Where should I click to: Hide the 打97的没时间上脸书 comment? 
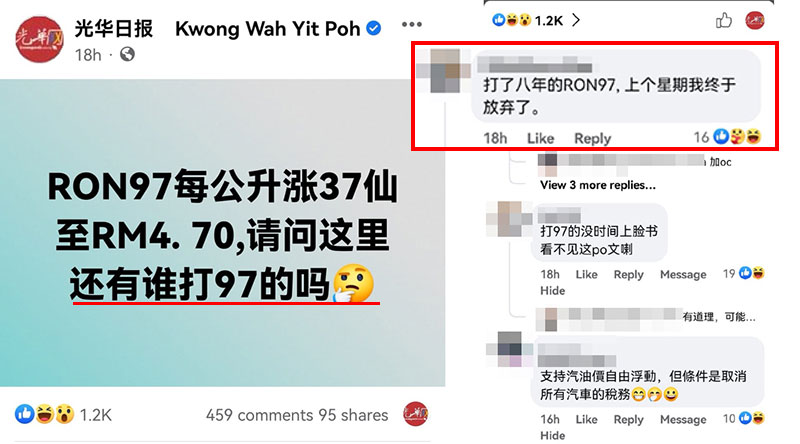pyautogui.click(x=553, y=291)
